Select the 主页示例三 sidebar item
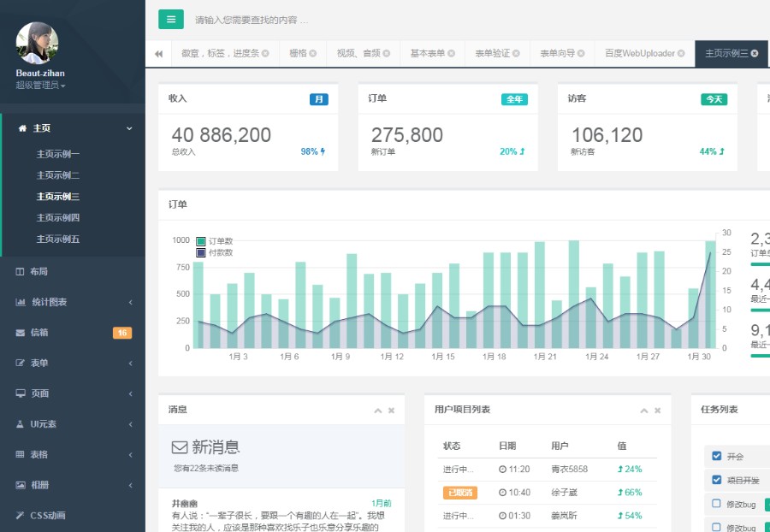Viewport: 770px width, 532px height. click(x=58, y=197)
